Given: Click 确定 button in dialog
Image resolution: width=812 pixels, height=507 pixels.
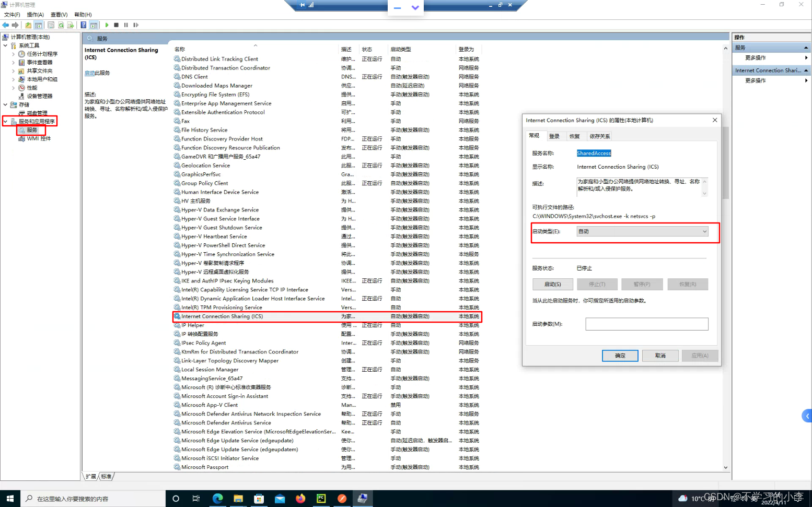Looking at the screenshot, I should [620, 356].
